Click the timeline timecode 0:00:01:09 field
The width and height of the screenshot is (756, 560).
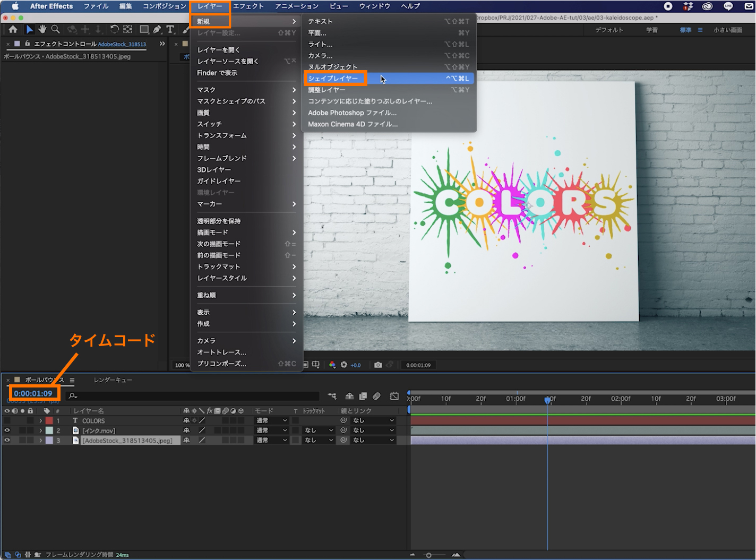(x=33, y=393)
